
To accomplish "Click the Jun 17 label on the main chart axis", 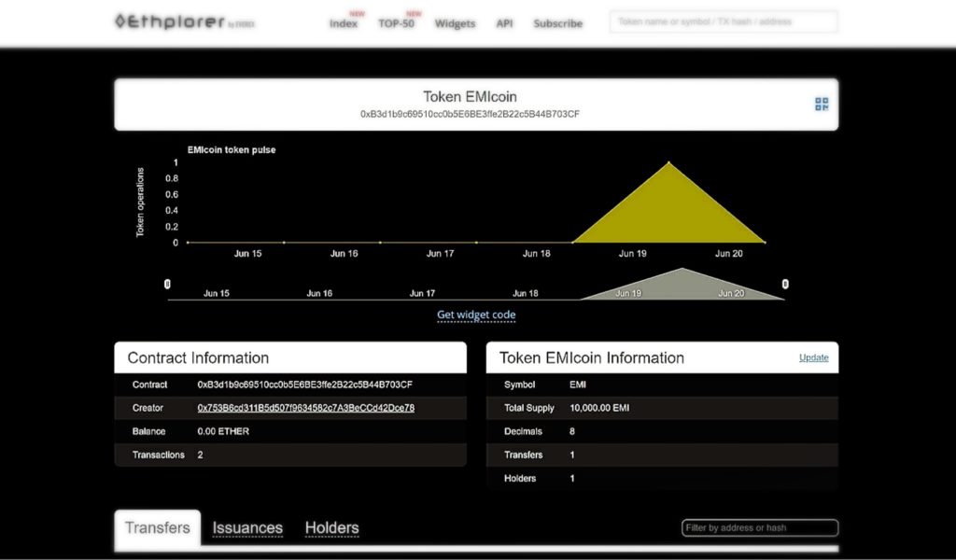I will (x=441, y=254).
